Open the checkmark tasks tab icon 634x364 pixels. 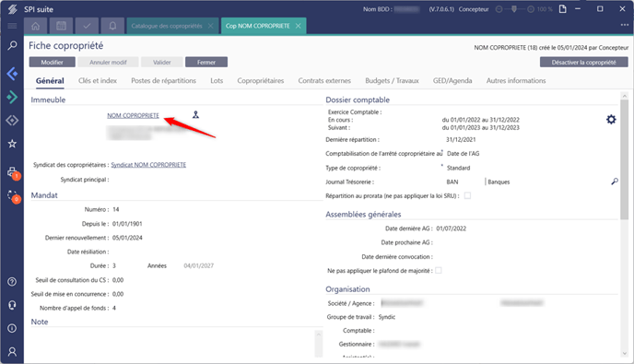click(87, 26)
